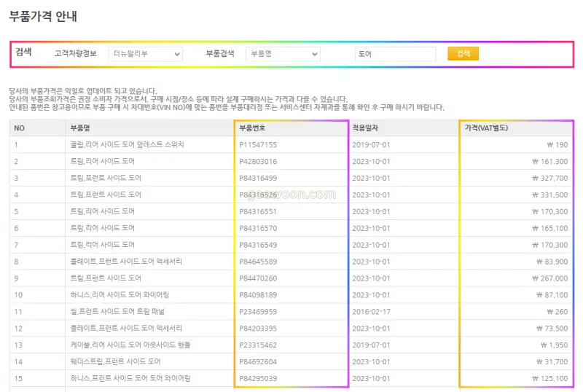Viewport: 583px width, 392px height.
Task: Click part number P23315462
Action: (258, 345)
